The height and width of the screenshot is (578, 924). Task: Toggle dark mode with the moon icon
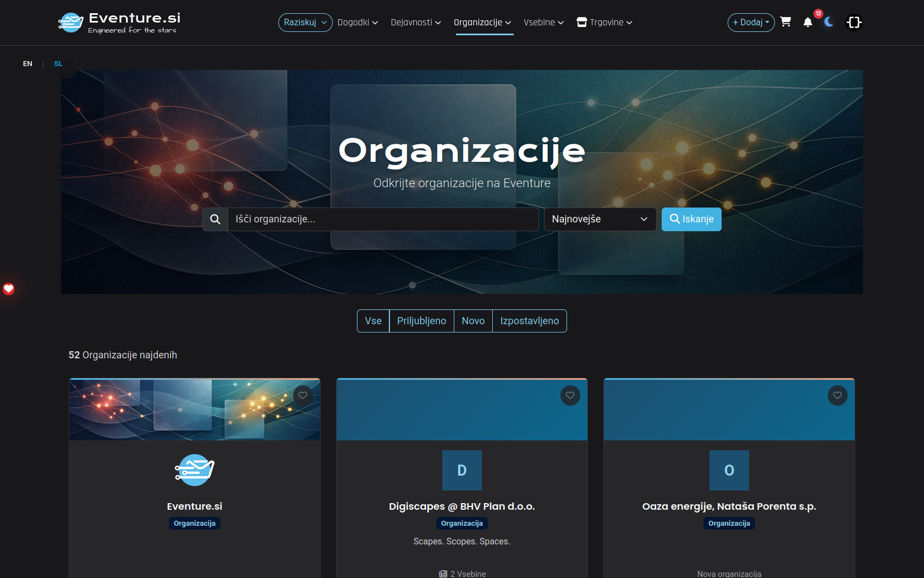click(x=829, y=22)
